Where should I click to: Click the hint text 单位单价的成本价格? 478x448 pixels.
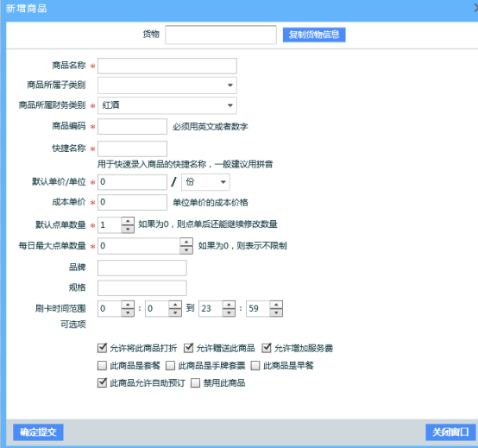(211, 203)
